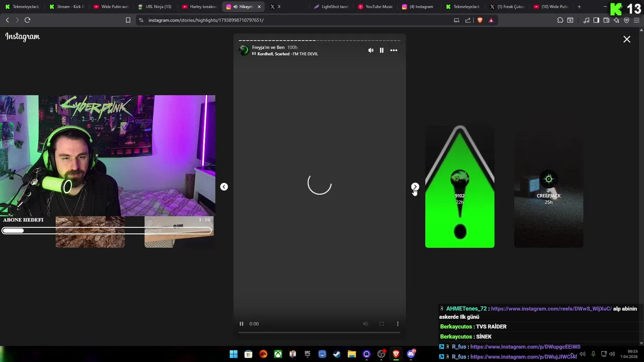Open Epic Games Launcher from the taskbar
The height and width of the screenshot is (362, 644).
307,354
